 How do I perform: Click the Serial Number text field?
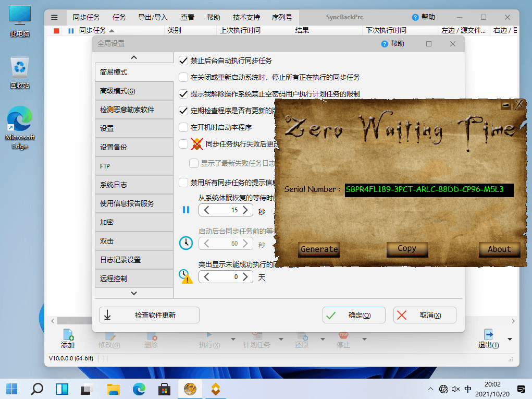point(429,189)
